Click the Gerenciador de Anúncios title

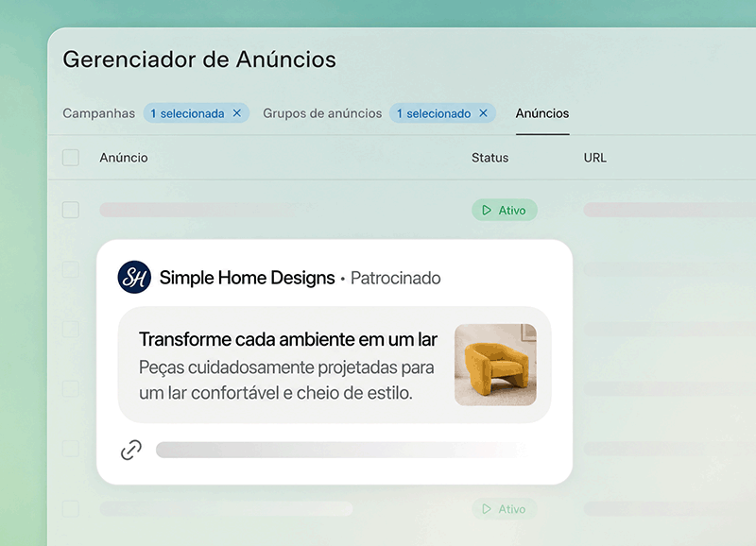click(x=199, y=60)
